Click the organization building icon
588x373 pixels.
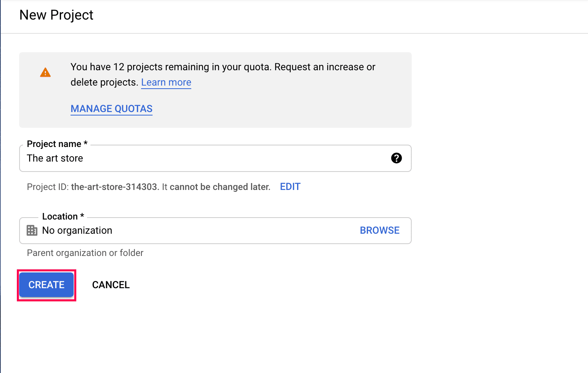[32, 230]
